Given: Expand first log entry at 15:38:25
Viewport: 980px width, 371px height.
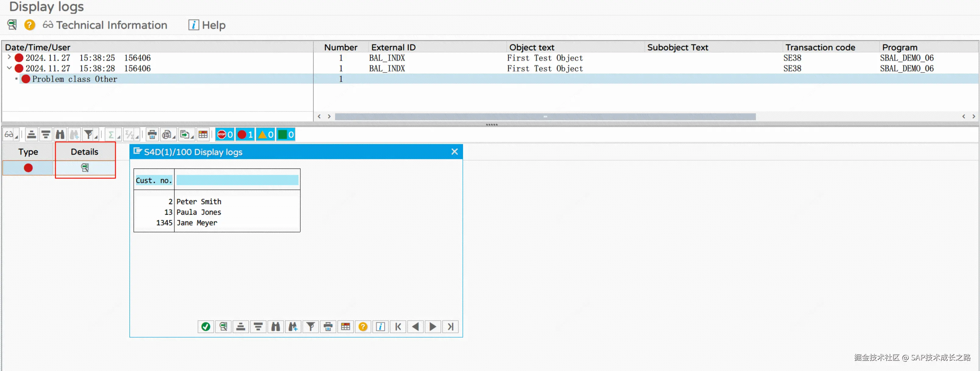Looking at the screenshot, I should click(x=9, y=58).
